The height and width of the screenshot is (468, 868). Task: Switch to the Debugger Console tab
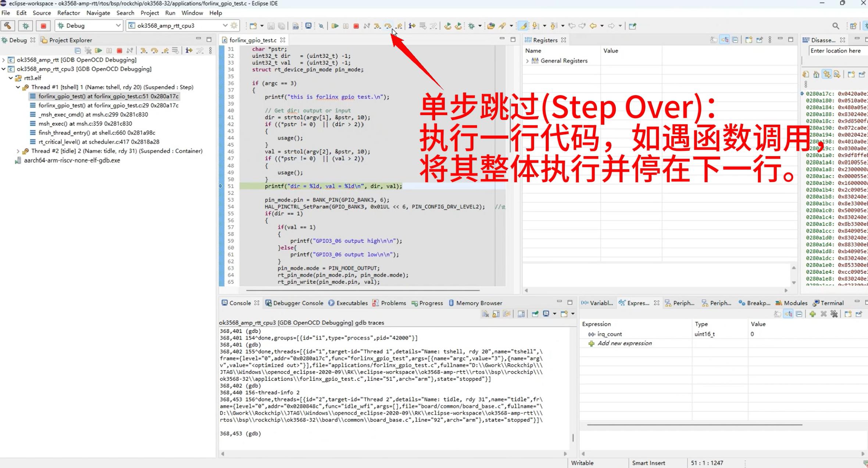[294, 303]
